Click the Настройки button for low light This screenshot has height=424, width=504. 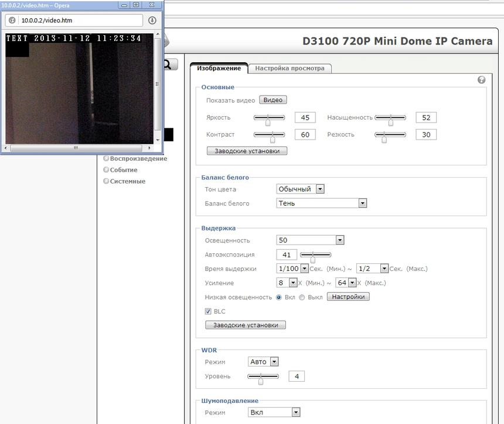click(x=348, y=297)
